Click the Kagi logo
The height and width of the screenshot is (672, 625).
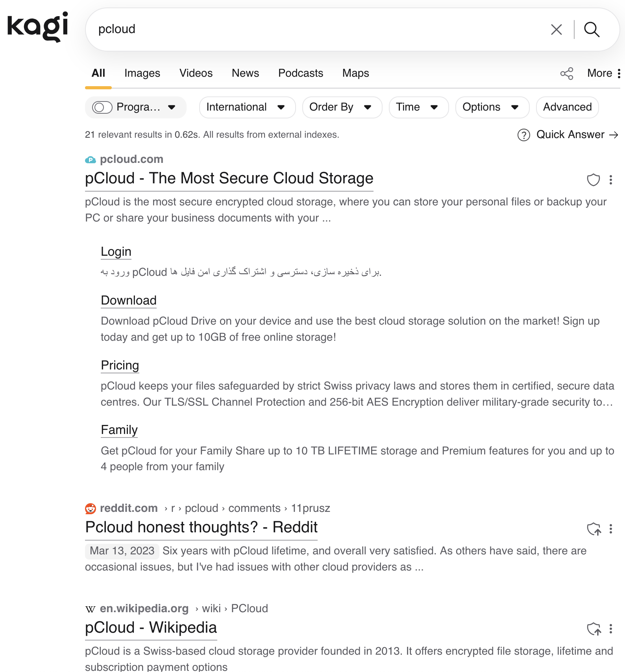coord(38,27)
